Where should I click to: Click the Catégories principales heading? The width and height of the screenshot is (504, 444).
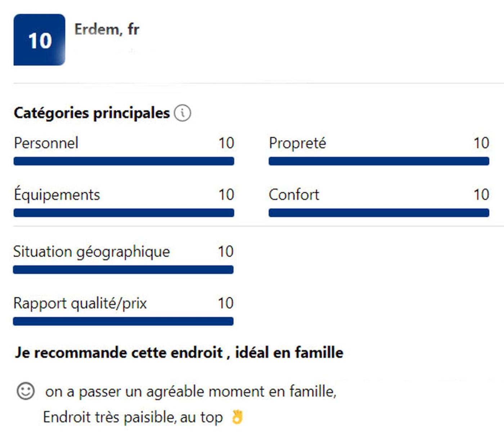pyautogui.click(x=92, y=113)
